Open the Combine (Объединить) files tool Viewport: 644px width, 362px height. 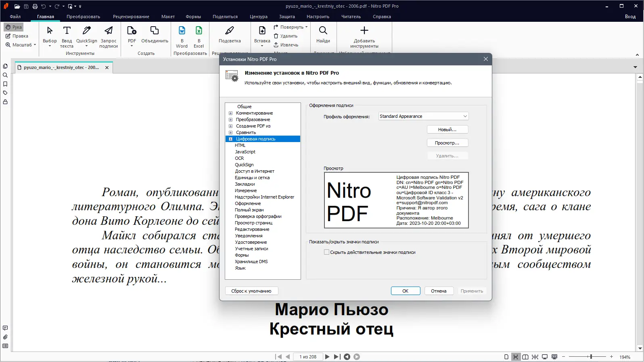coord(155,31)
